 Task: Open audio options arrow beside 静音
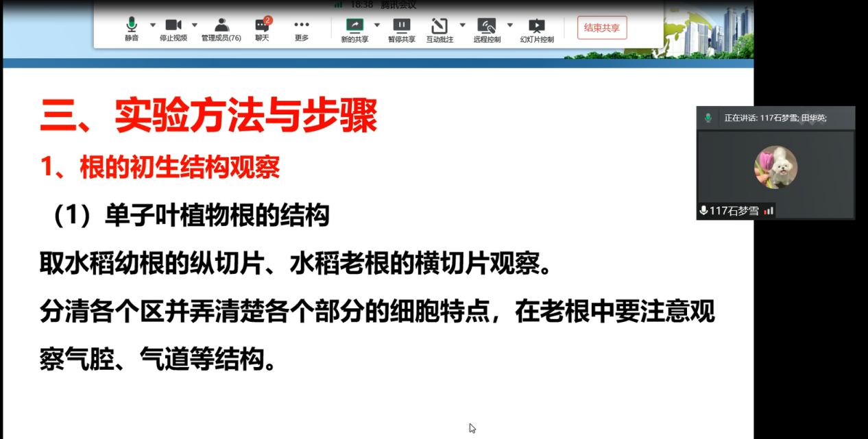pyautogui.click(x=153, y=25)
